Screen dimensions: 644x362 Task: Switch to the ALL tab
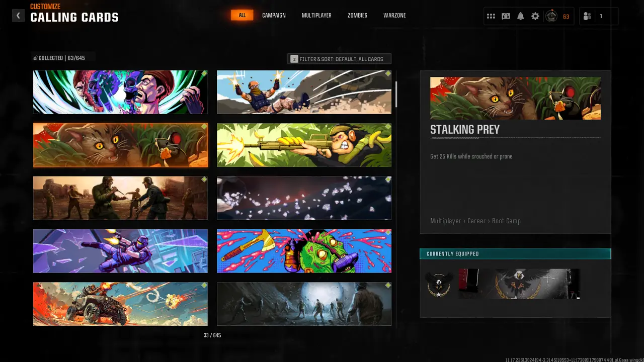(x=242, y=15)
